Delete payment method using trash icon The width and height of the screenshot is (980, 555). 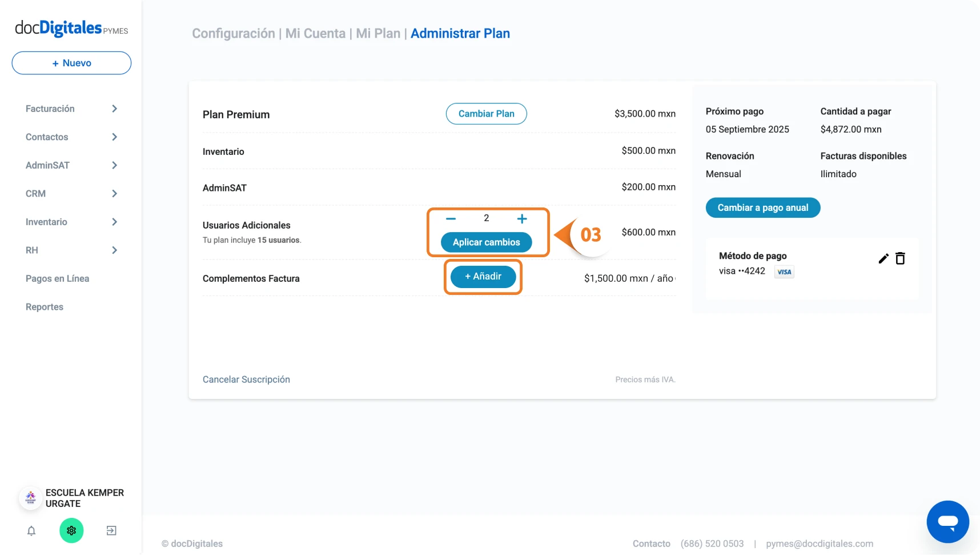tap(900, 258)
